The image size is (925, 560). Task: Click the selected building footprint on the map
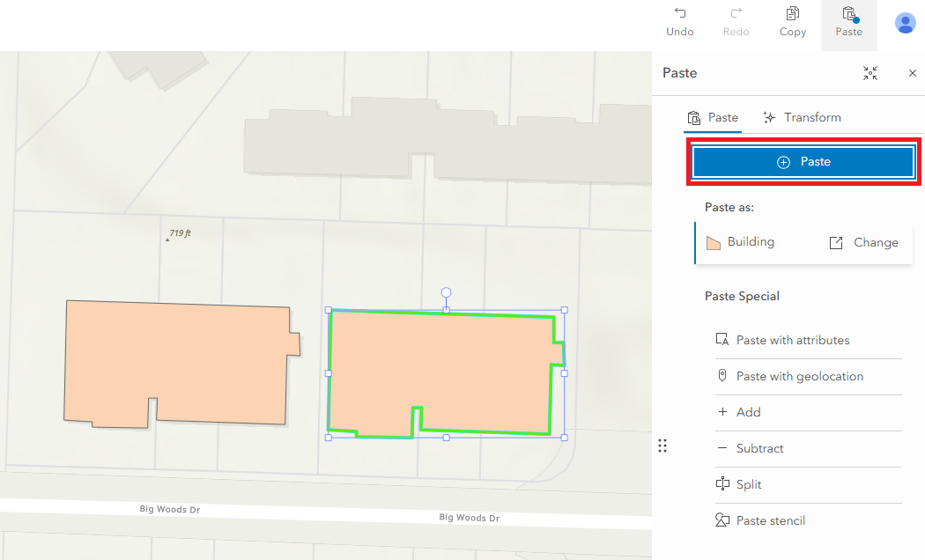point(445,370)
